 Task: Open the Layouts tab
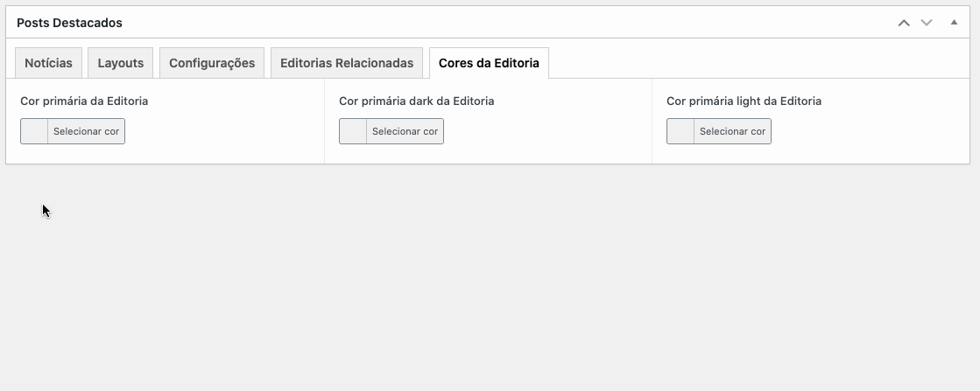click(121, 63)
